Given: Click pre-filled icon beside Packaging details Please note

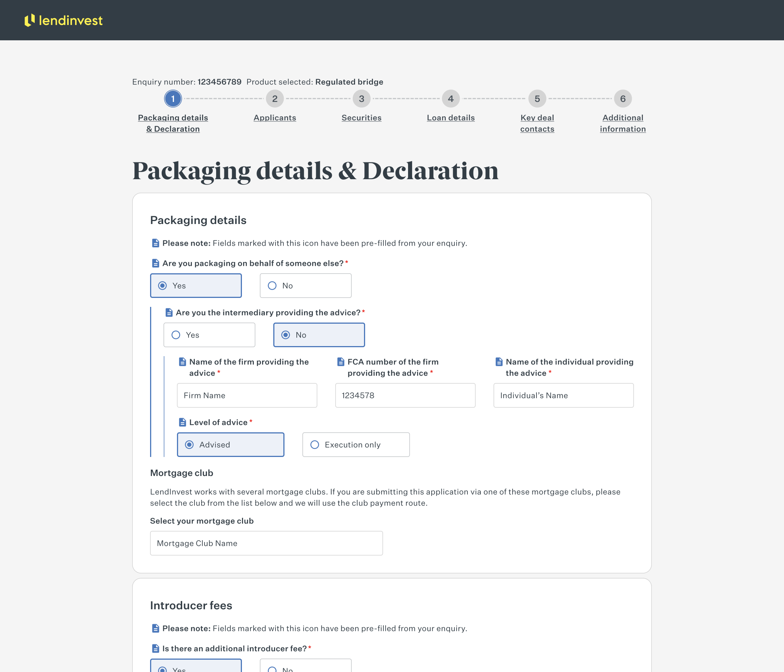Looking at the screenshot, I should pyautogui.click(x=155, y=243).
